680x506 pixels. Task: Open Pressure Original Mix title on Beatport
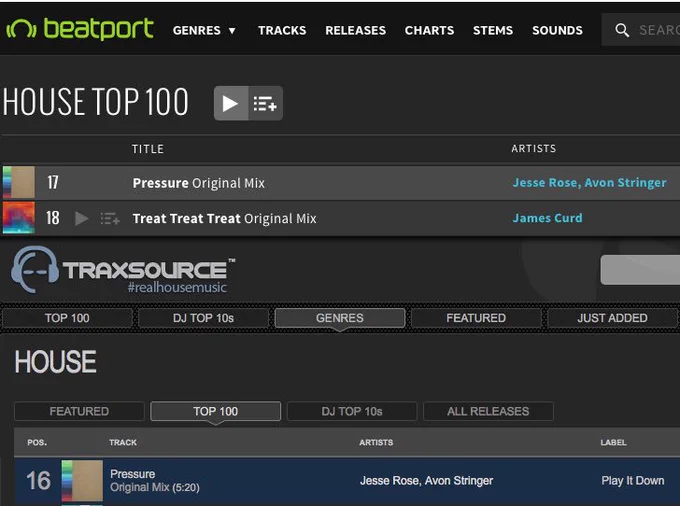(x=199, y=183)
